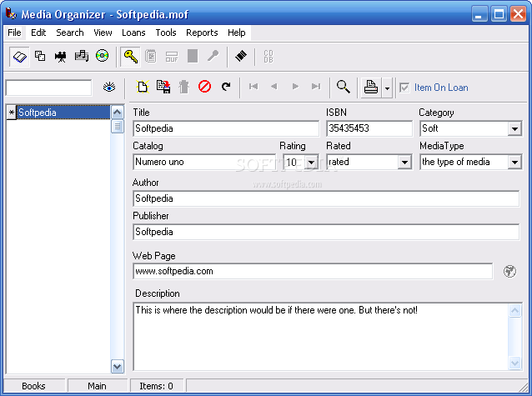Viewport: 532px width, 396px height.
Task: Create a new item record
Action: pos(143,87)
